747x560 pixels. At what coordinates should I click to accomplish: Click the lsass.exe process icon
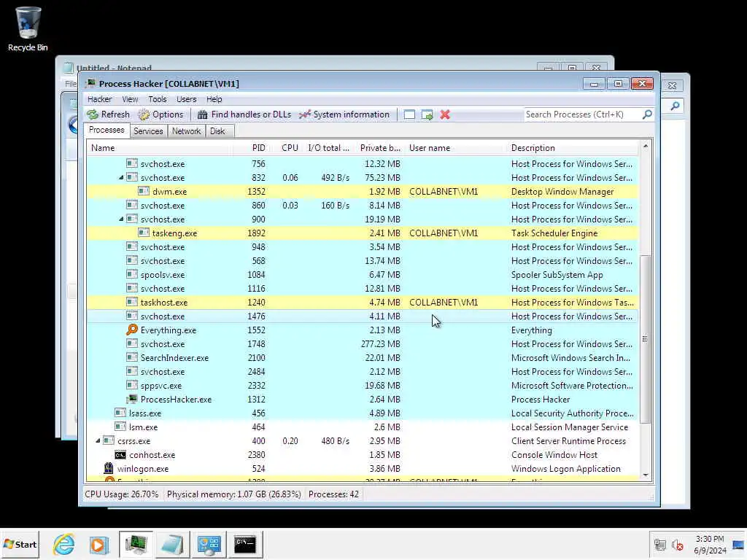pyautogui.click(x=120, y=413)
